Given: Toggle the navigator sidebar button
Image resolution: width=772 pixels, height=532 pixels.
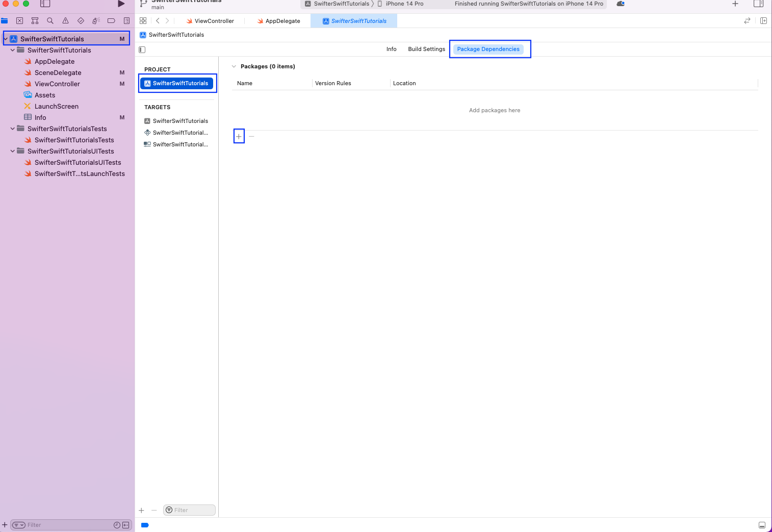Looking at the screenshot, I should (x=45, y=4).
